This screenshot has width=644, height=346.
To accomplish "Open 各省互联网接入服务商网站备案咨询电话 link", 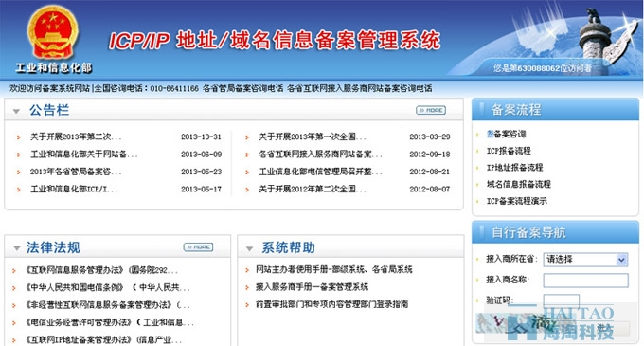I will (x=359, y=88).
